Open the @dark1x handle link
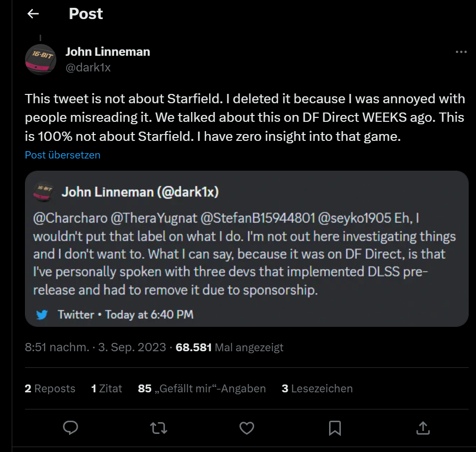 click(88, 68)
